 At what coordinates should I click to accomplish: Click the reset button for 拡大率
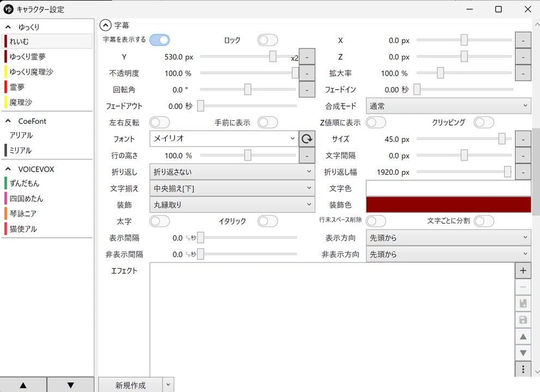[523, 73]
